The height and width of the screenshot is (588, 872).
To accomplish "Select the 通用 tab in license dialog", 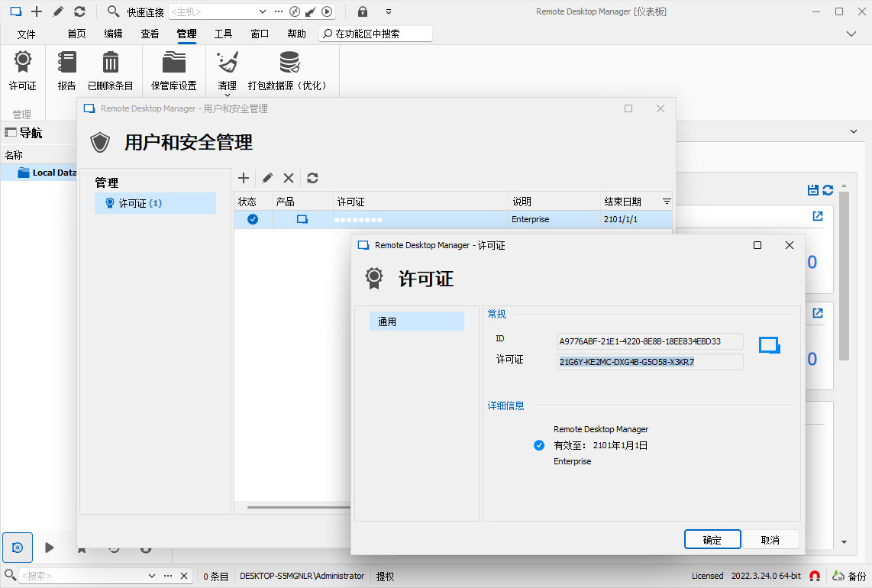I will (417, 321).
